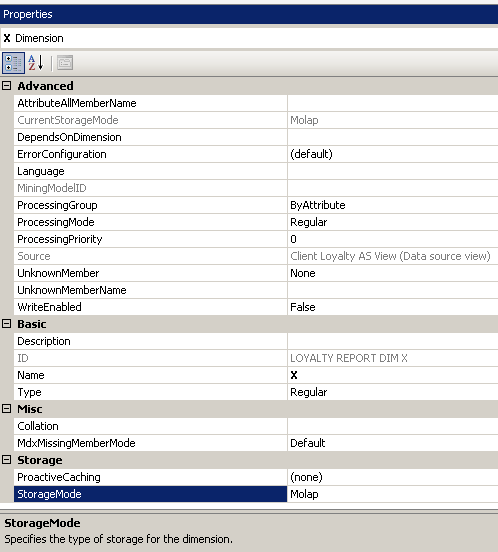Click the Description value field

[393, 341]
